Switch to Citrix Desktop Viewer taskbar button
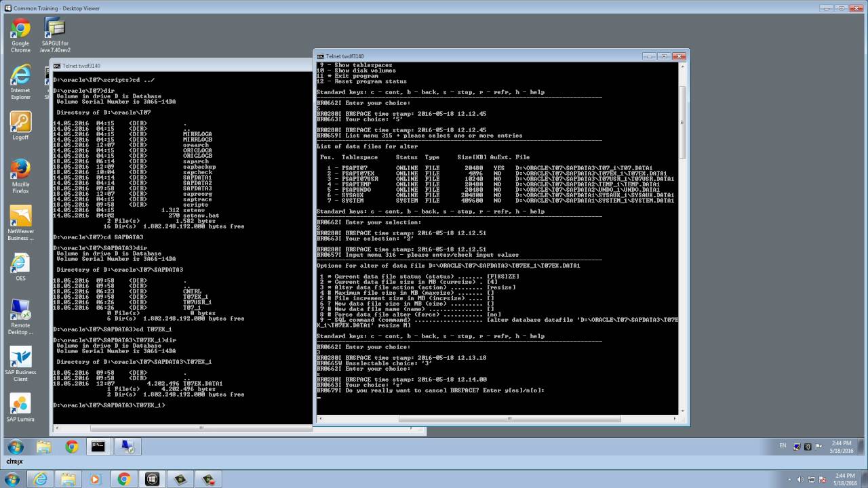The width and height of the screenshot is (868, 488). tap(152, 479)
